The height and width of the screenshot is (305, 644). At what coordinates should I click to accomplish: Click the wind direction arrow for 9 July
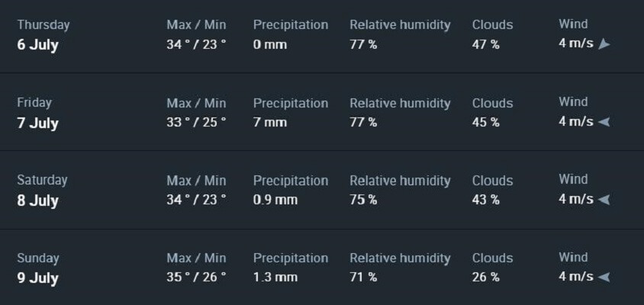[604, 277]
